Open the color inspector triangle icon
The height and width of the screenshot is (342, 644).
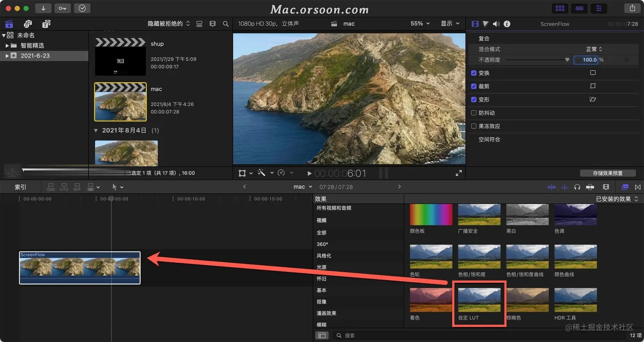click(x=486, y=24)
